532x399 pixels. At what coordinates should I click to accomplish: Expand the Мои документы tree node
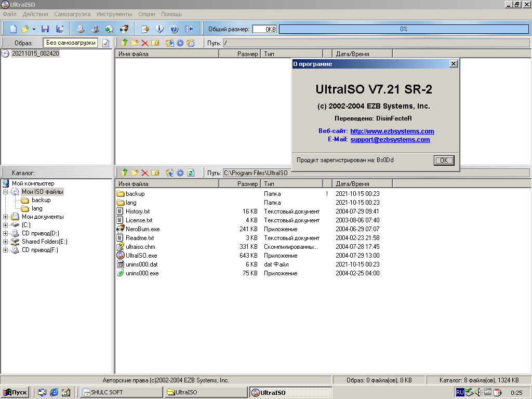coord(6,217)
